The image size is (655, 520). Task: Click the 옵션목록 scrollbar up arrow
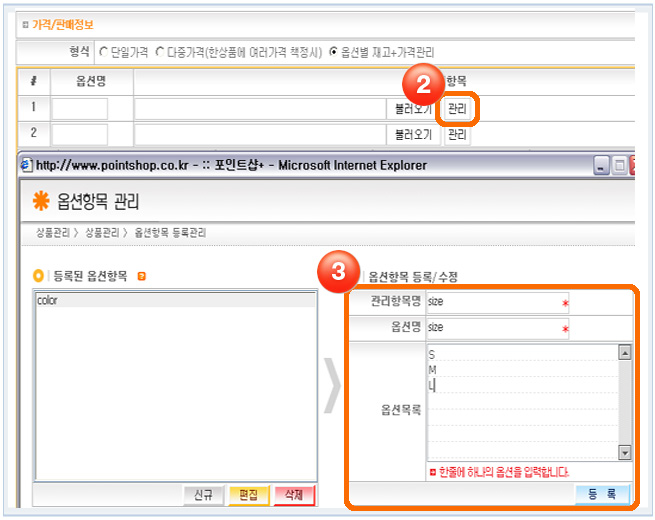[625, 352]
